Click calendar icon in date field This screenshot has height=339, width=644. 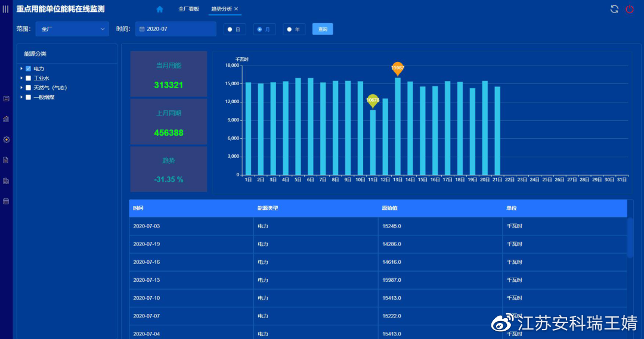pos(142,29)
